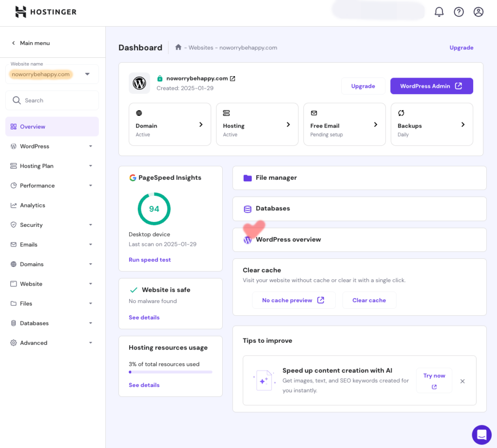Image resolution: width=497 pixels, height=448 pixels.
Task: Click the Analytics chart icon in sidebar
Action: click(x=13, y=205)
